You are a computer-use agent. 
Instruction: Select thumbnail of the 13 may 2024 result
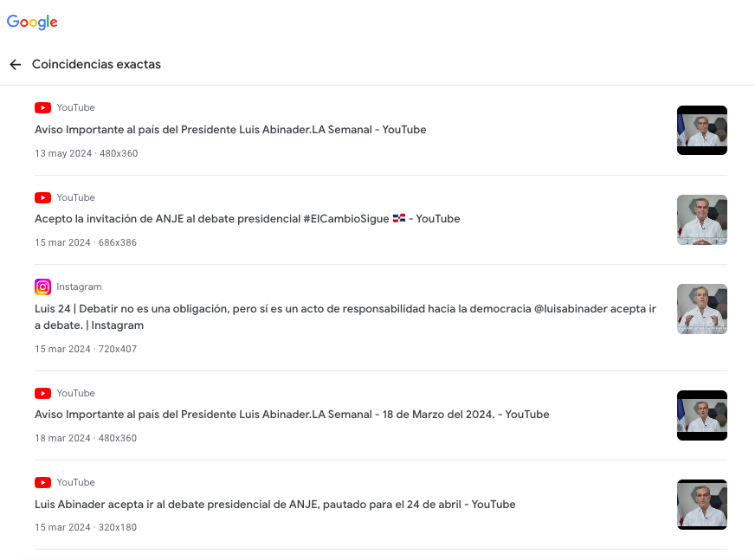click(x=702, y=130)
